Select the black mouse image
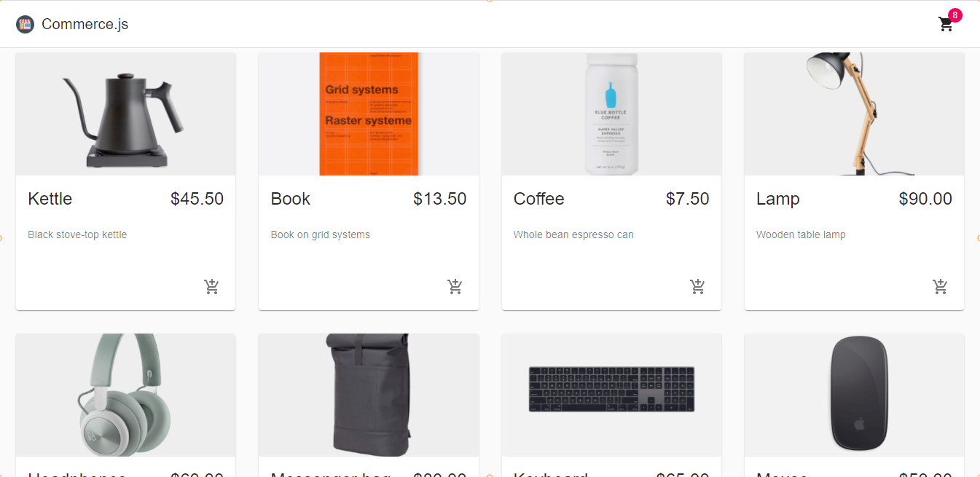The width and height of the screenshot is (980, 477). (854, 395)
